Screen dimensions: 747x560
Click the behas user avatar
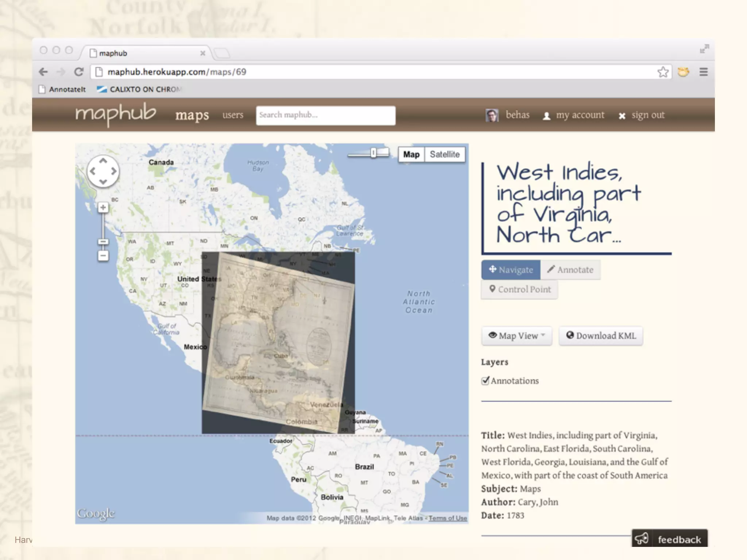(x=492, y=115)
